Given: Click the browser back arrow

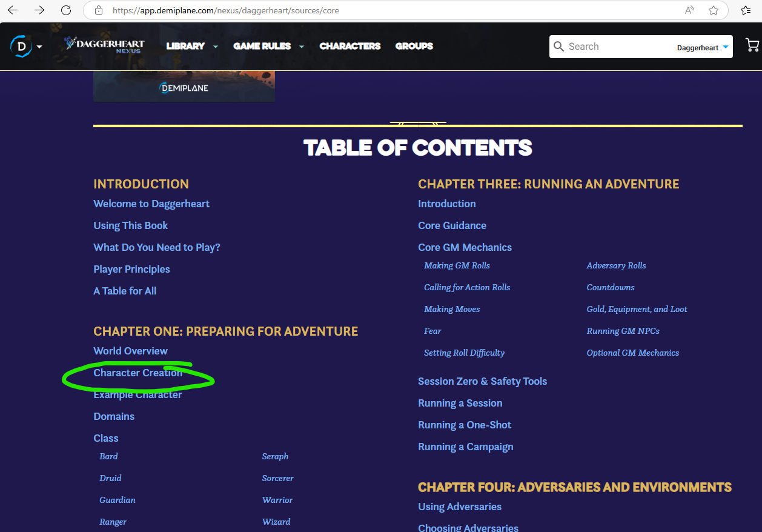Looking at the screenshot, I should click(12, 10).
